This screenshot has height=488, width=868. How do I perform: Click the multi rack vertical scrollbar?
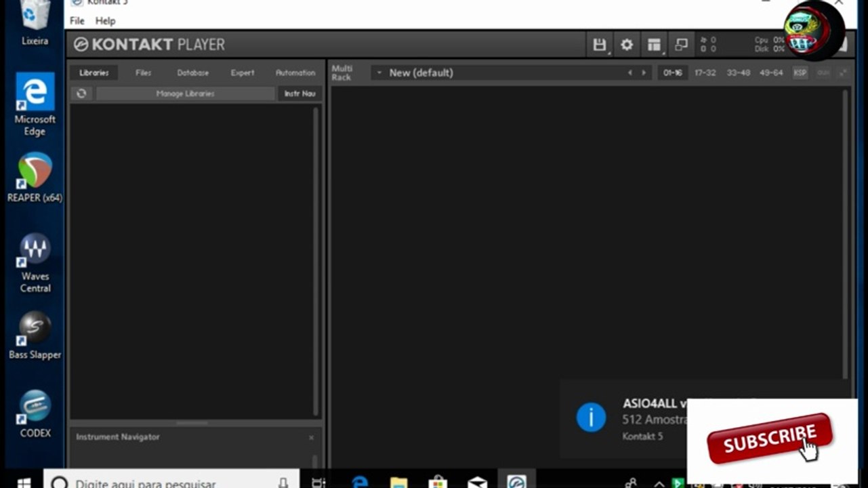point(845,234)
